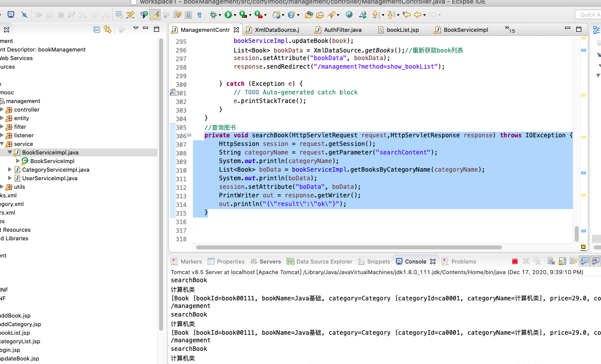The width and height of the screenshot is (601, 364).
Task: Click the Debug bug icon
Action: (213, 15)
